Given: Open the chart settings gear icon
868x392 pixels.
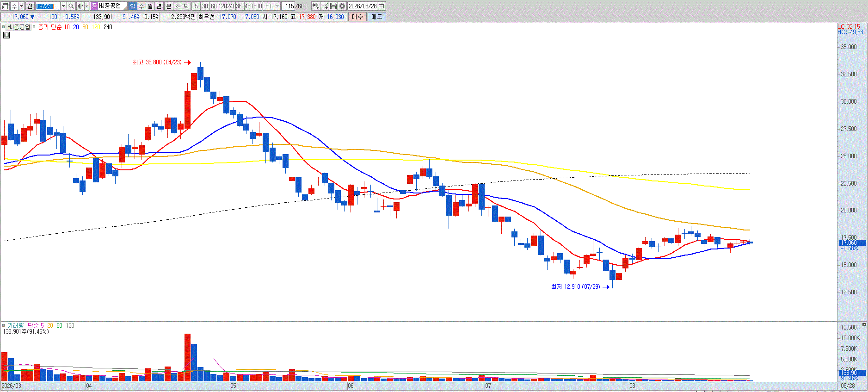Looking at the screenshot, I should coord(342,6).
